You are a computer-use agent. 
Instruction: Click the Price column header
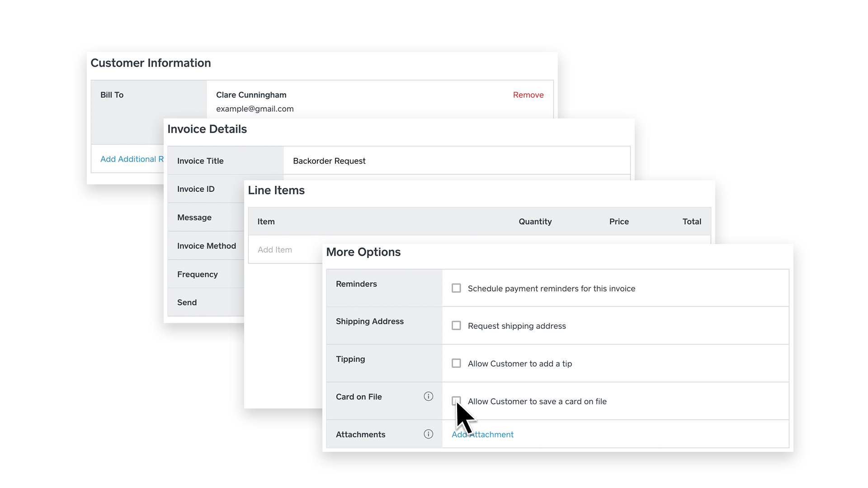pos(618,221)
